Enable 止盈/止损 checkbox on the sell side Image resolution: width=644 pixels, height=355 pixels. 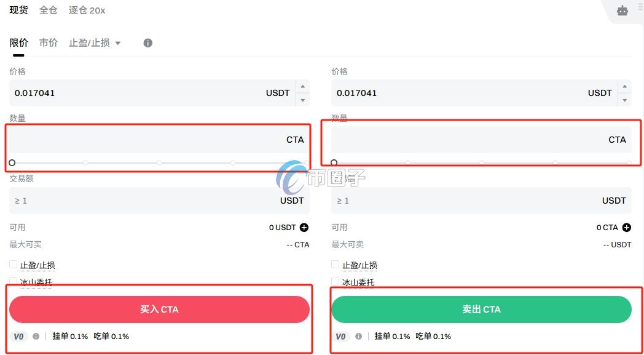pyautogui.click(x=335, y=264)
